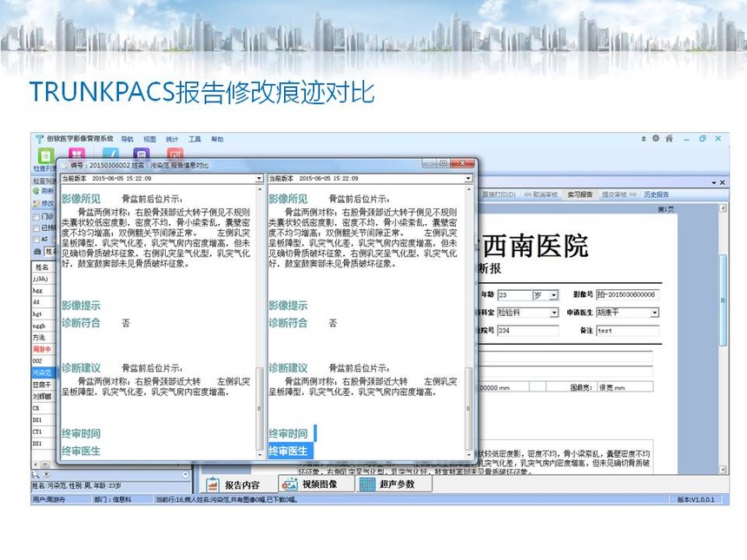Click the eye icon below patient list
Screen dimensions: 747x560
(47, 474)
